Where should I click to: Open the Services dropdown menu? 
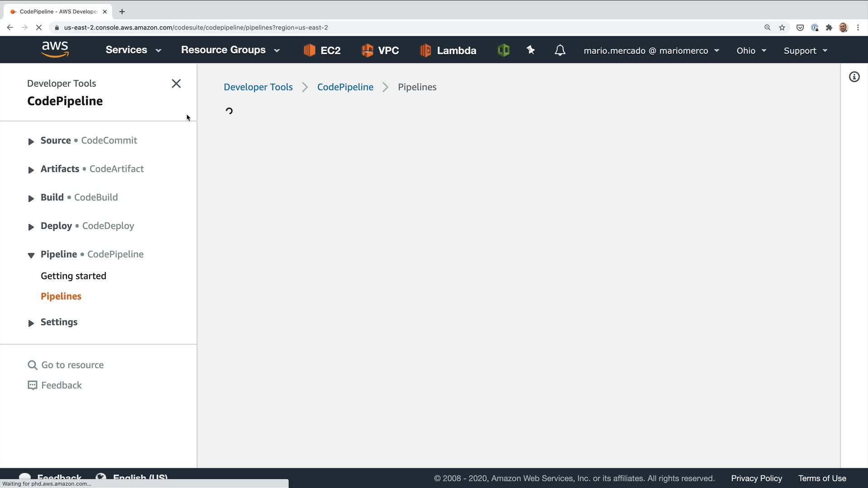133,50
